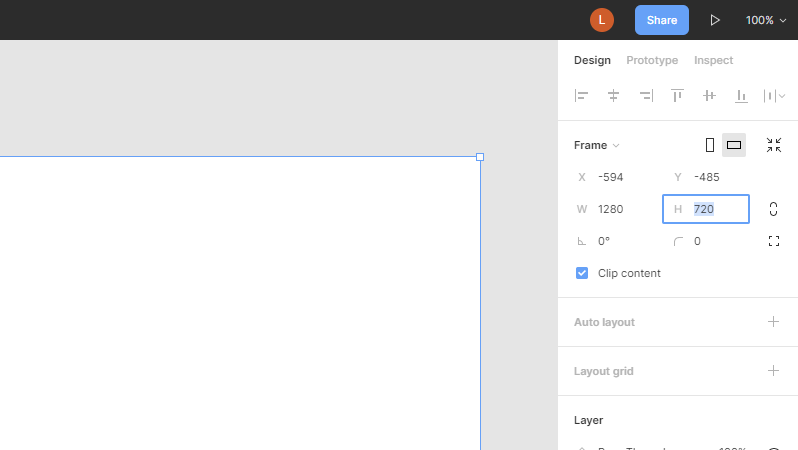The height and width of the screenshot is (450, 798).
Task: Click align horizontal centers icon
Action: pos(613,96)
